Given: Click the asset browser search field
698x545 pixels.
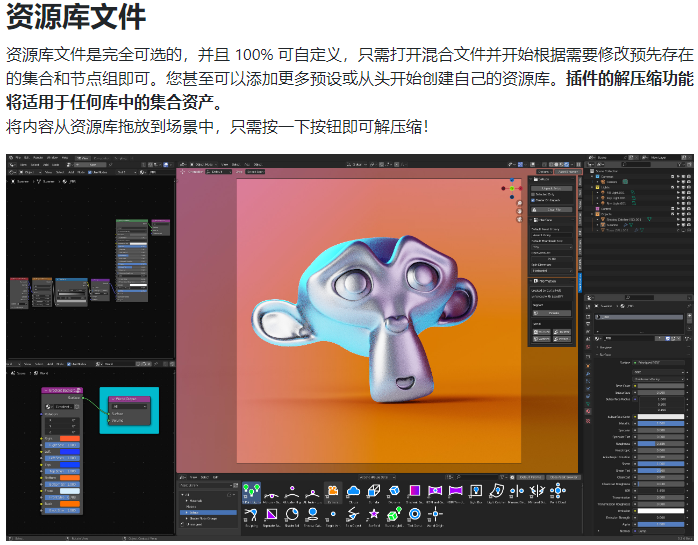Looking at the screenshot, I should [x=478, y=477].
